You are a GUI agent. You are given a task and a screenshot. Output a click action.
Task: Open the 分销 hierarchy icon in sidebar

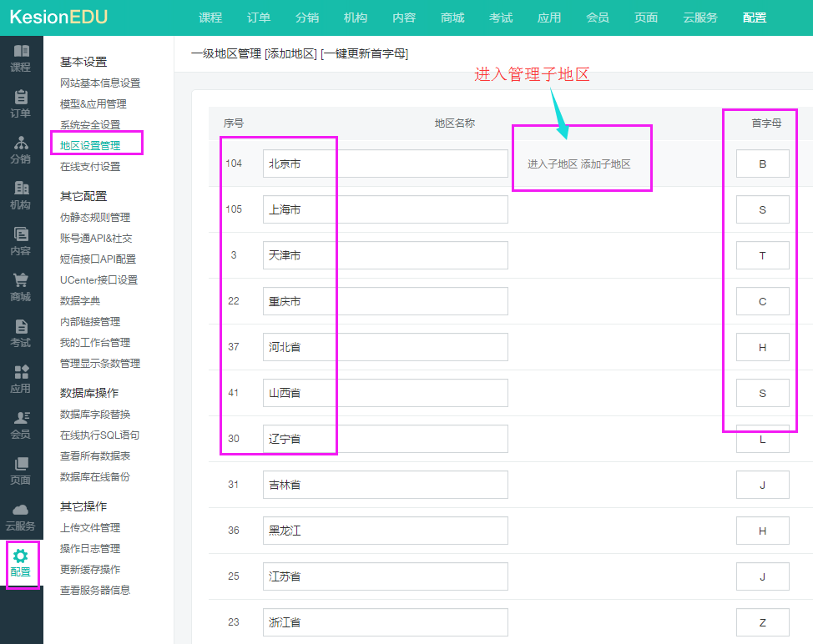pyautogui.click(x=21, y=143)
